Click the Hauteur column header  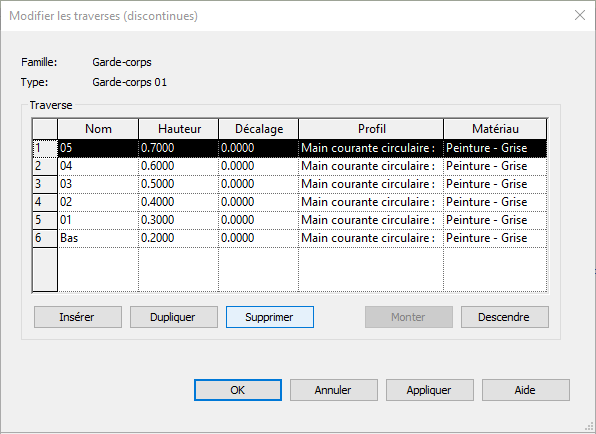[179, 129]
